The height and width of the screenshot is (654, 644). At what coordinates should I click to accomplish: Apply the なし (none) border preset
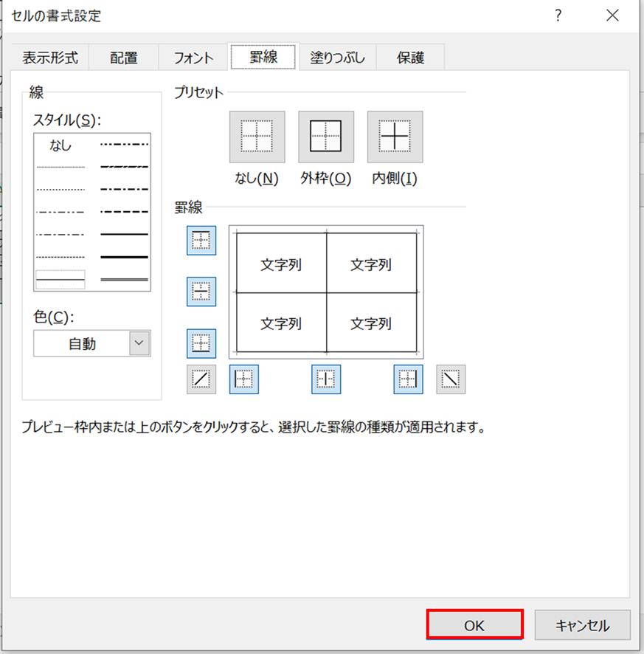(x=257, y=137)
